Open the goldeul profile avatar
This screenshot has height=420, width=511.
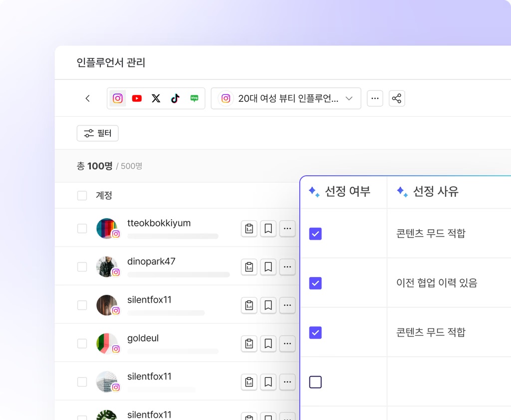tap(107, 344)
